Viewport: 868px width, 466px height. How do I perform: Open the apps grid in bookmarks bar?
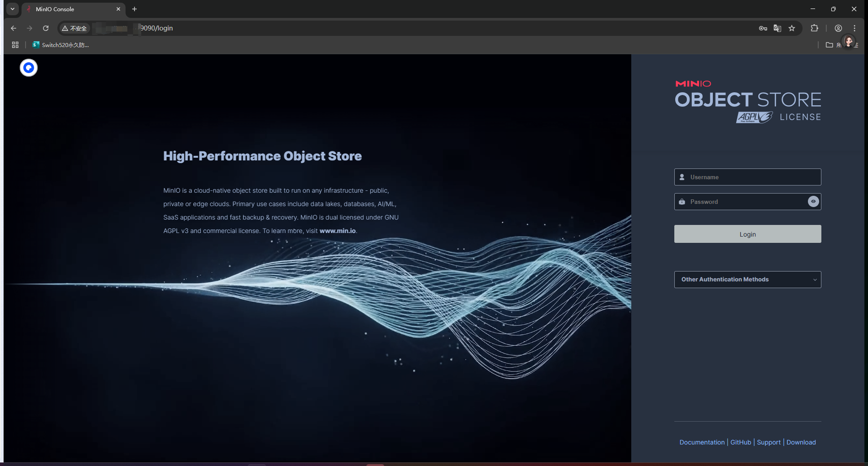[15, 45]
